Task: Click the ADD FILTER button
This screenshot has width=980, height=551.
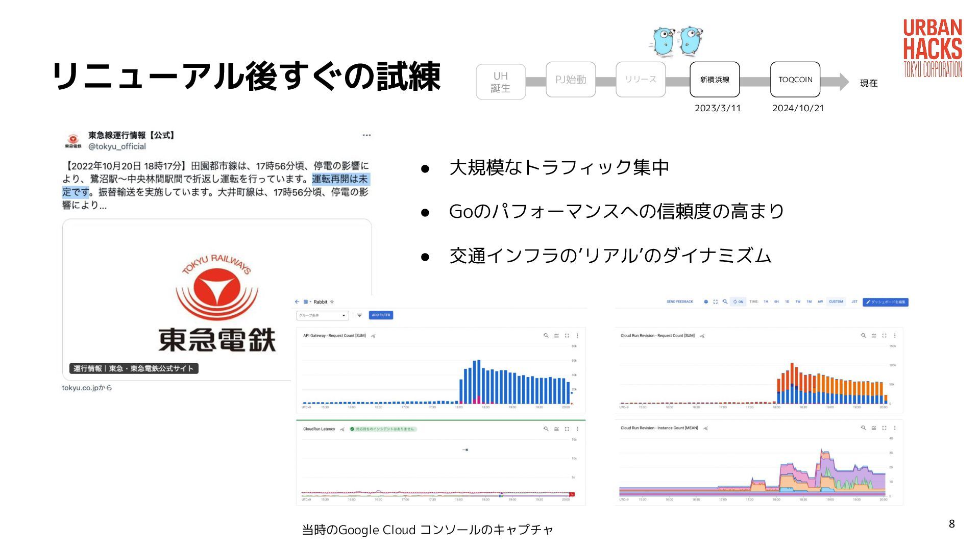Action: [x=381, y=315]
